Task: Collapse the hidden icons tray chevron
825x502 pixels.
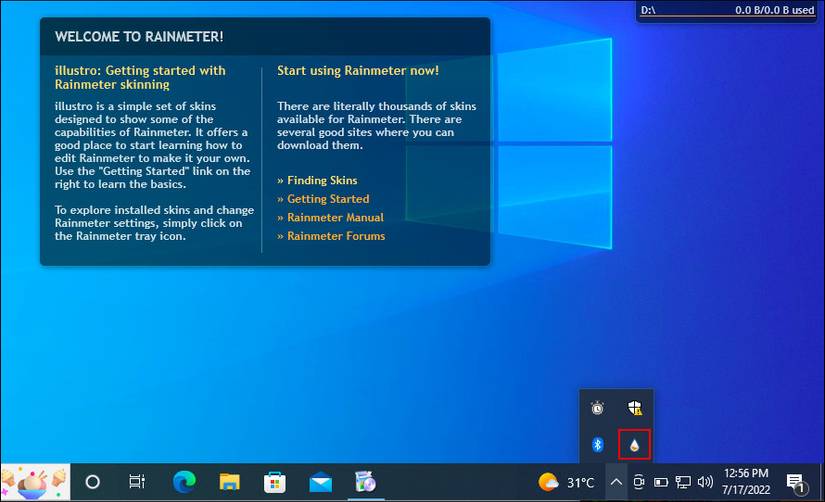Action: tap(616, 482)
